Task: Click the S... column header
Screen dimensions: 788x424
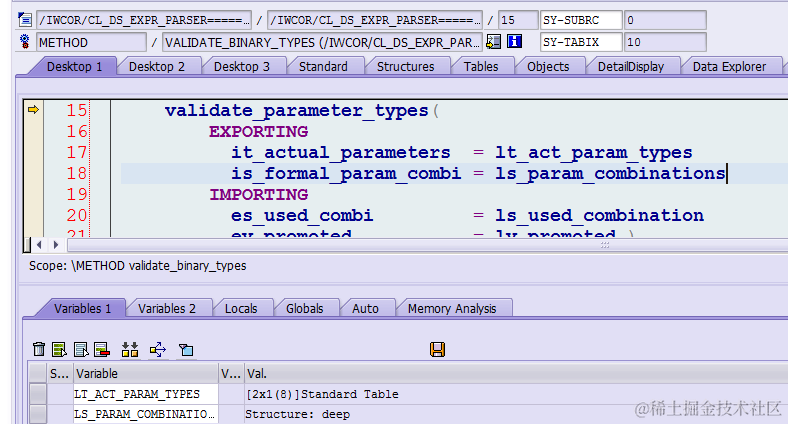Action: pyautogui.click(x=60, y=373)
